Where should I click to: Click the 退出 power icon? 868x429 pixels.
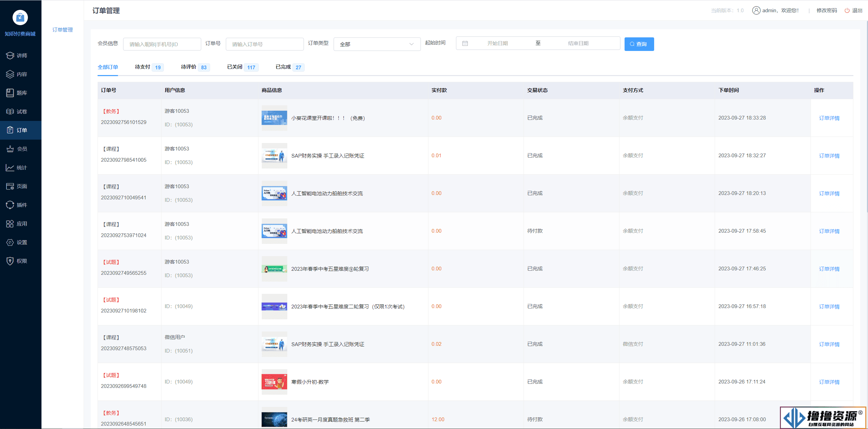(847, 11)
